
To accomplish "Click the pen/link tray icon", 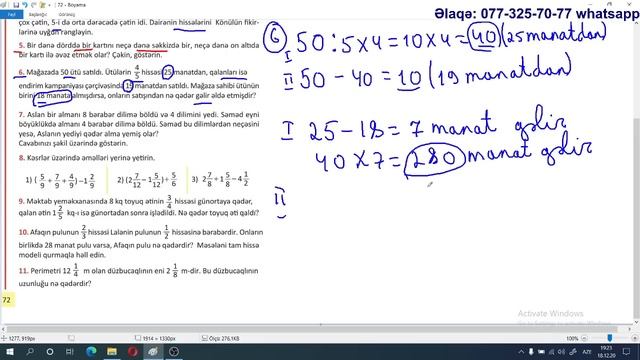I will point(573,351).
